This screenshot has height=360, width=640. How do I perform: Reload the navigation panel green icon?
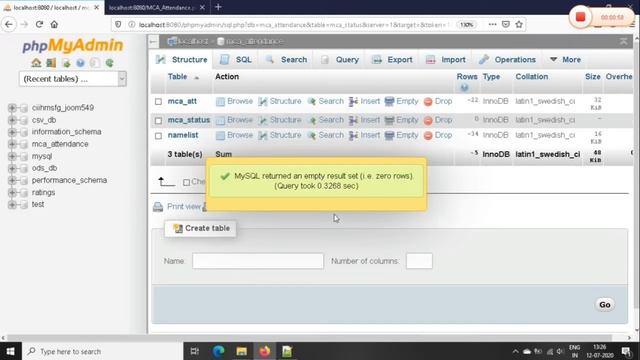109,63
